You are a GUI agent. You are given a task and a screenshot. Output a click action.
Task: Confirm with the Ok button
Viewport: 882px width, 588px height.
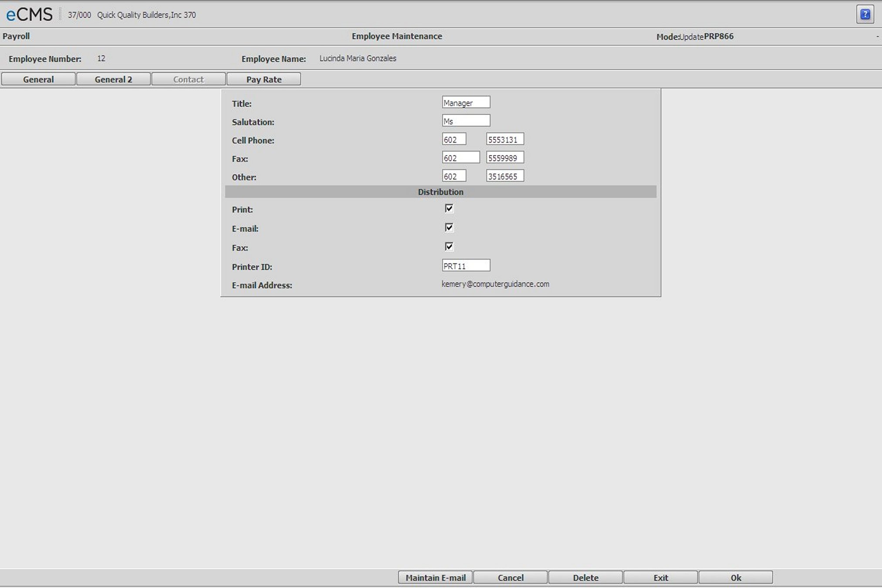pos(736,578)
